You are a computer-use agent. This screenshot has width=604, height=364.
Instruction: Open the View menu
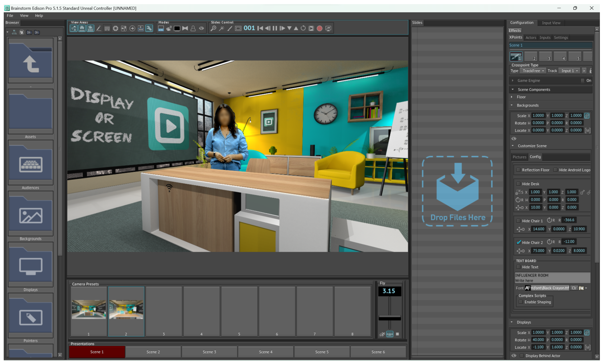tap(24, 15)
